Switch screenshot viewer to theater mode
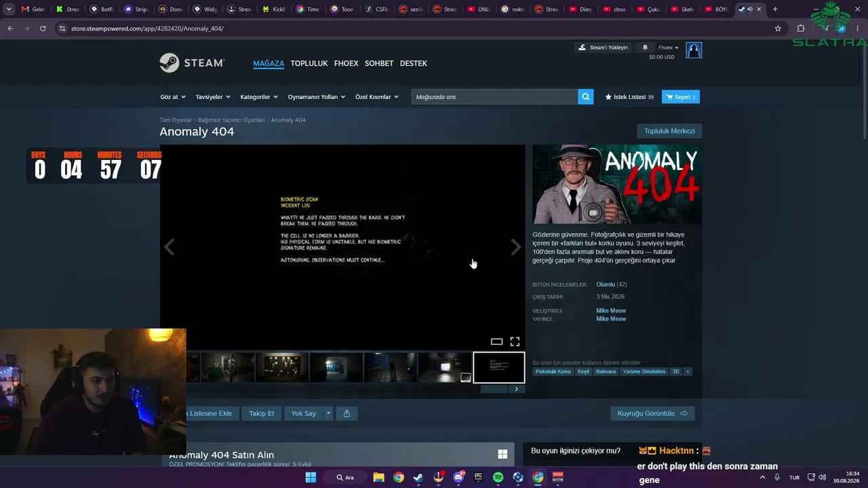The height and width of the screenshot is (488, 868). click(x=496, y=342)
